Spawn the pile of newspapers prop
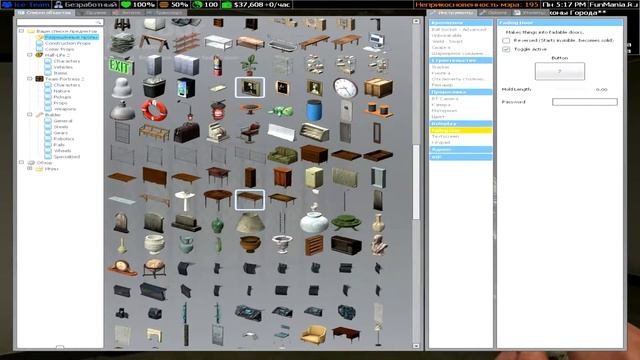The height and width of the screenshot is (360, 640). pos(122,42)
